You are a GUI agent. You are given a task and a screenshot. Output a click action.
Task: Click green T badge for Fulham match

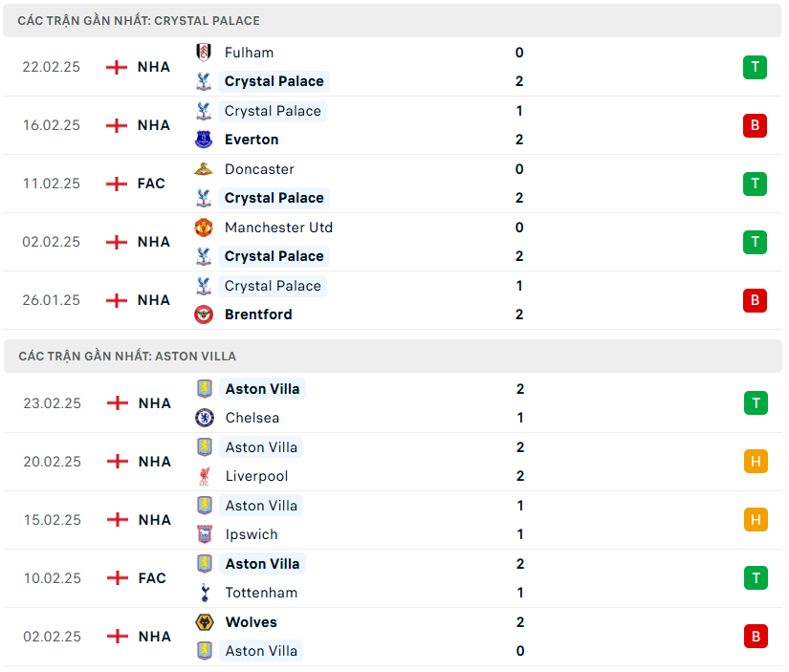click(x=755, y=67)
